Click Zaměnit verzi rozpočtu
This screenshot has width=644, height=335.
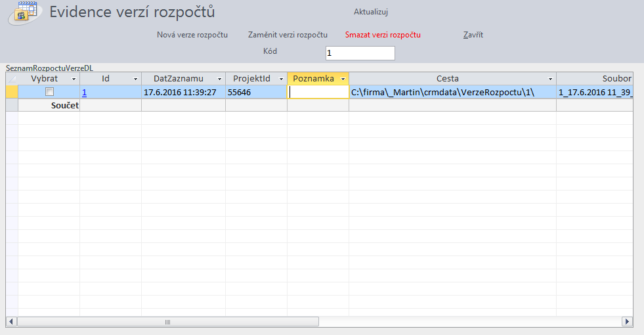click(288, 35)
